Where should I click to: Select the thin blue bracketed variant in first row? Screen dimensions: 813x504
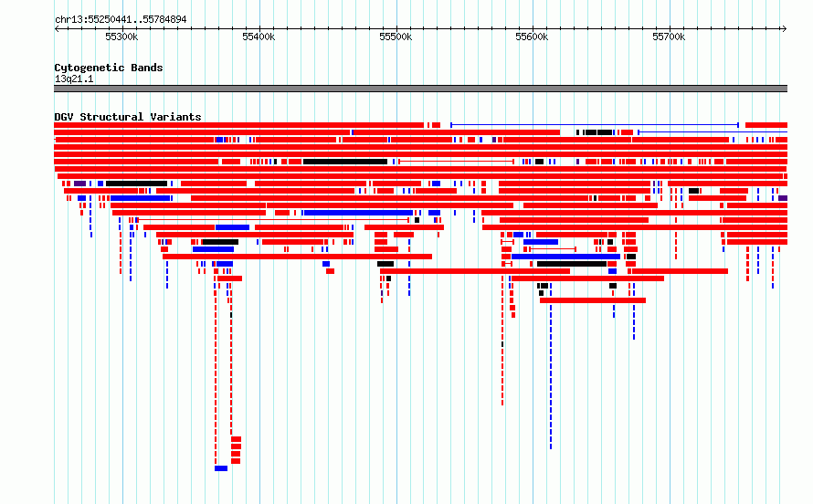(595, 125)
